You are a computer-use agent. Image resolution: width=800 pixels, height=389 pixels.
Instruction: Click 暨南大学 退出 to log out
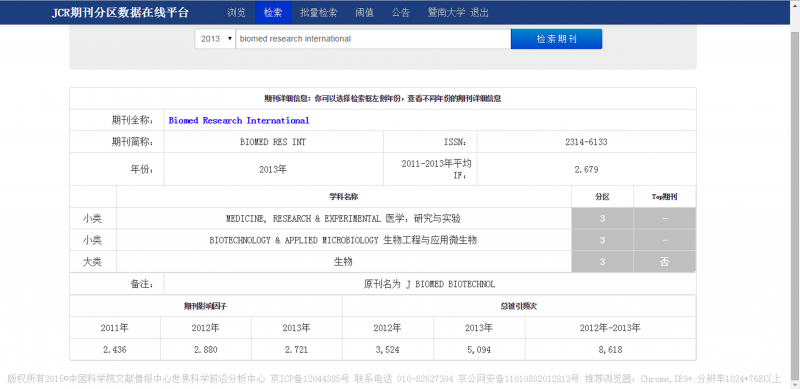pyautogui.click(x=458, y=13)
